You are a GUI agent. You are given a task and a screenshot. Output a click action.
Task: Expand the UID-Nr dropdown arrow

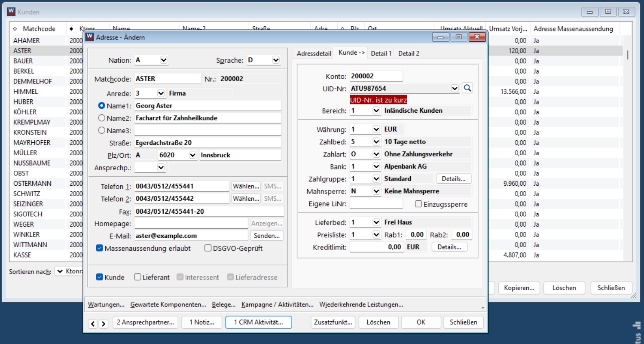(x=455, y=88)
